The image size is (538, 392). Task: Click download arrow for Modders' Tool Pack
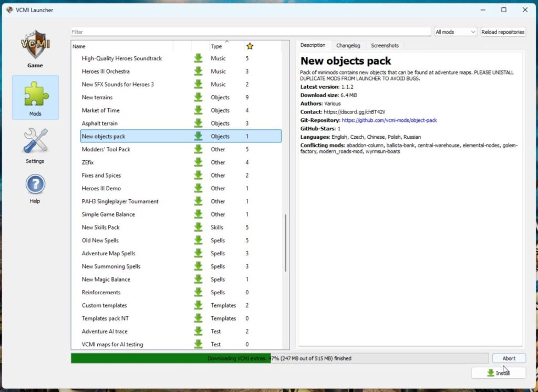pos(198,149)
